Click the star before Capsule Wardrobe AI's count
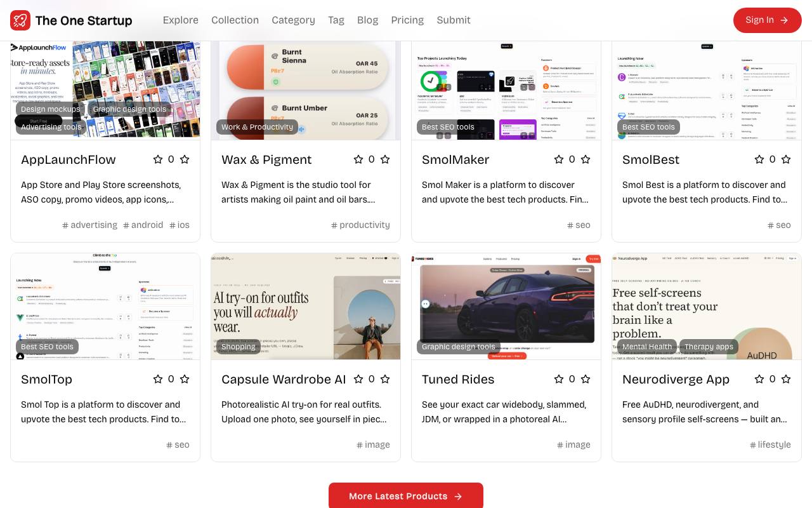Viewport: 812px width, 508px height. pyautogui.click(x=358, y=379)
